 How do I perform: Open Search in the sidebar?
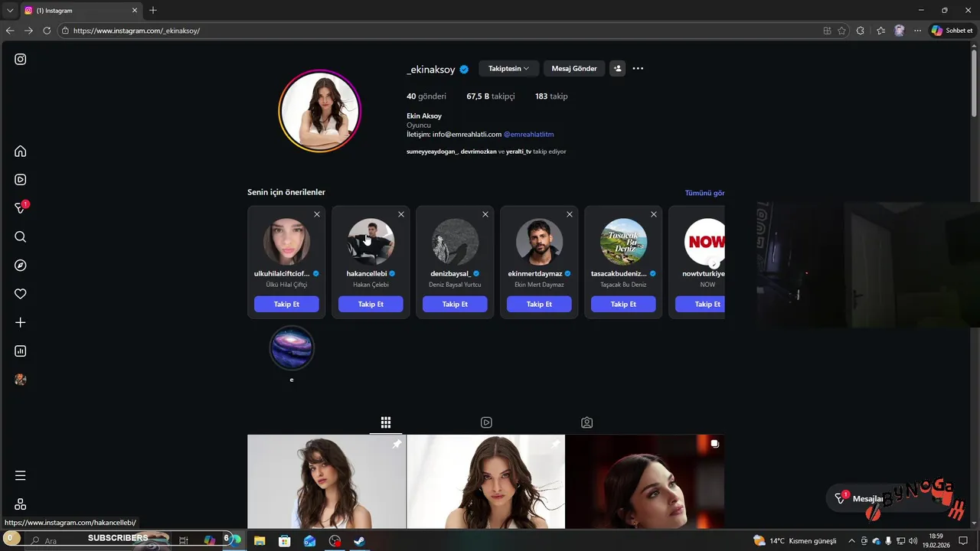click(x=21, y=236)
